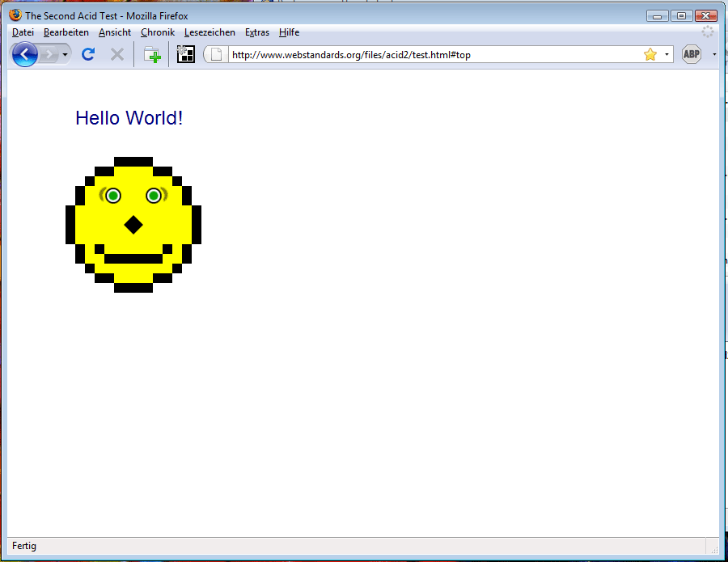Image resolution: width=728 pixels, height=562 pixels.
Task: Click the grey Stop loading X icon
Action: (x=117, y=55)
